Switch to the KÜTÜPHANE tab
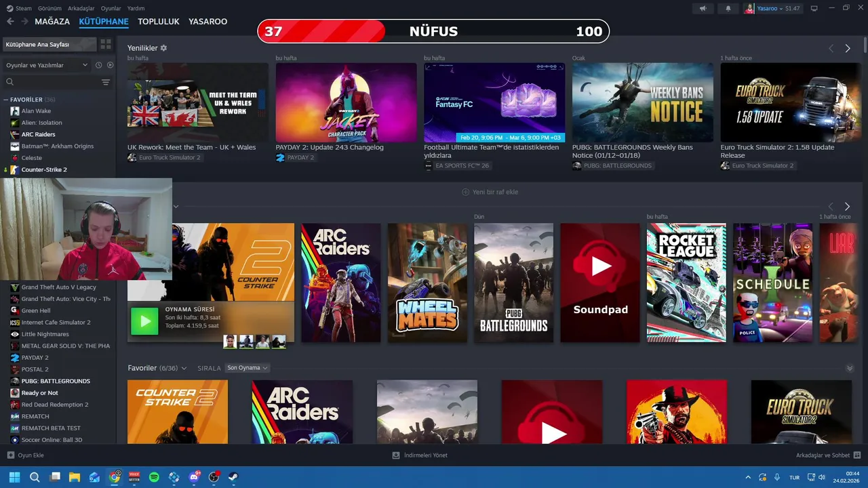 coord(104,22)
